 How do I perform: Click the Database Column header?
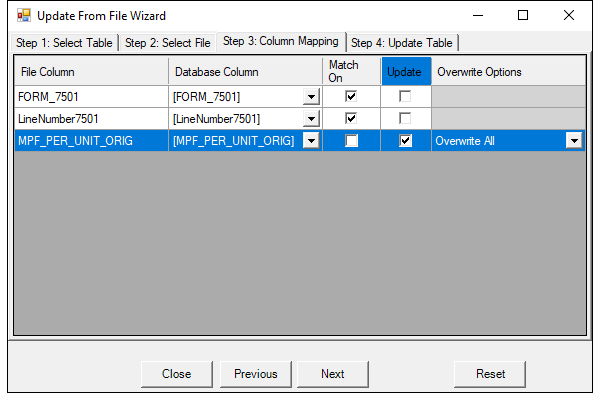point(245,72)
